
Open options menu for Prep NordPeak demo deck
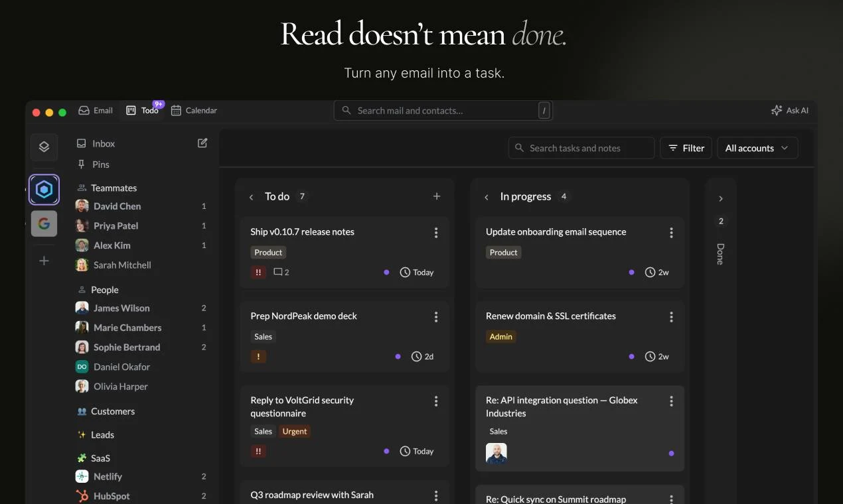click(436, 316)
